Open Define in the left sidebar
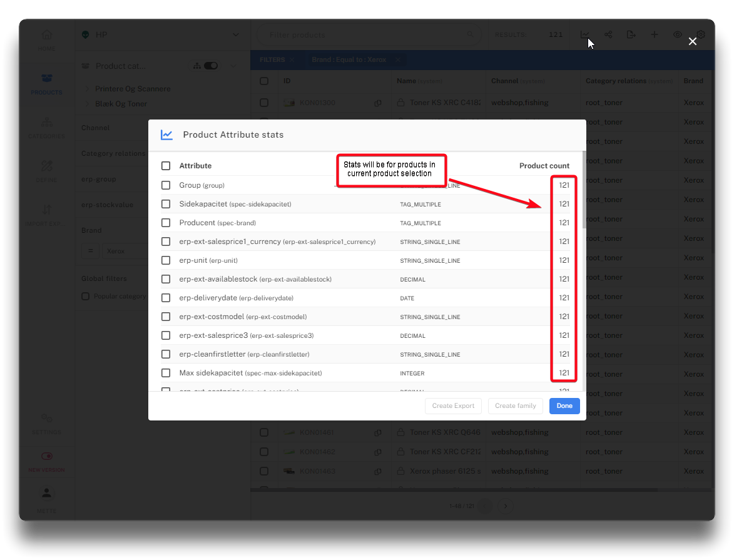The image size is (734, 560). pyautogui.click(x=46, y=171)
